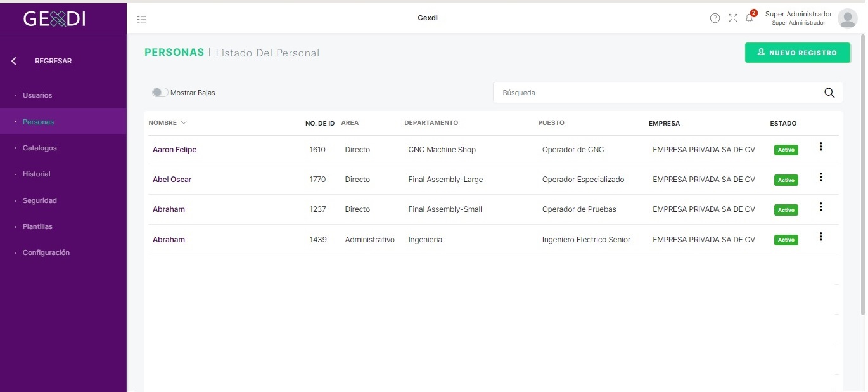Click the ID number 1770
Viewport: 868px width, 392px height.
317,180
